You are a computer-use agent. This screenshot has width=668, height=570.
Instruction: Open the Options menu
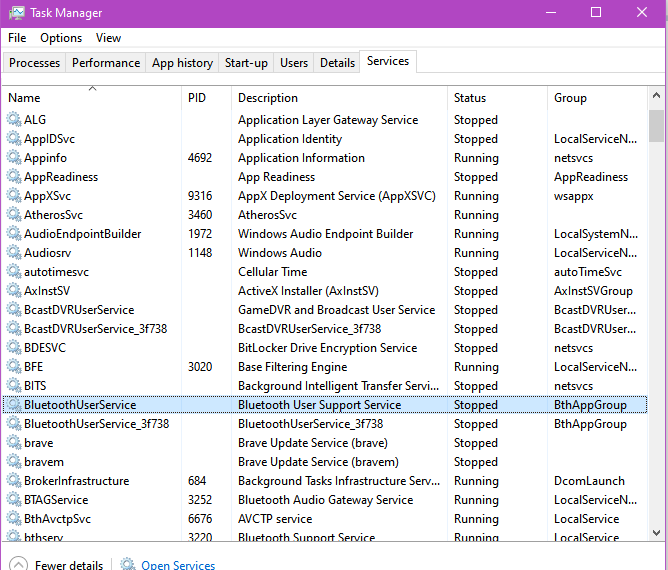tap(61, 38)
